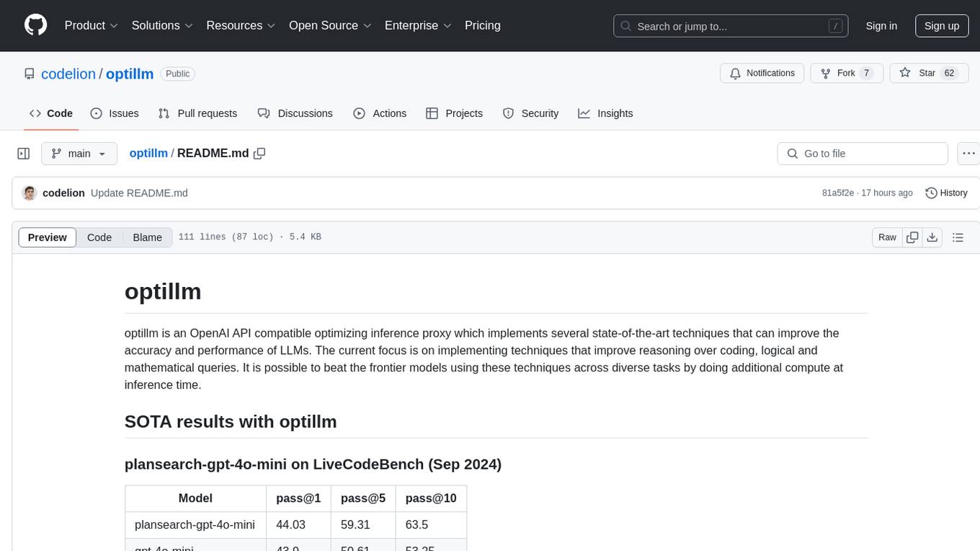Focus the Go to file search box
The width and height of the screenshot is (980, 551).
tap(863, 154)
